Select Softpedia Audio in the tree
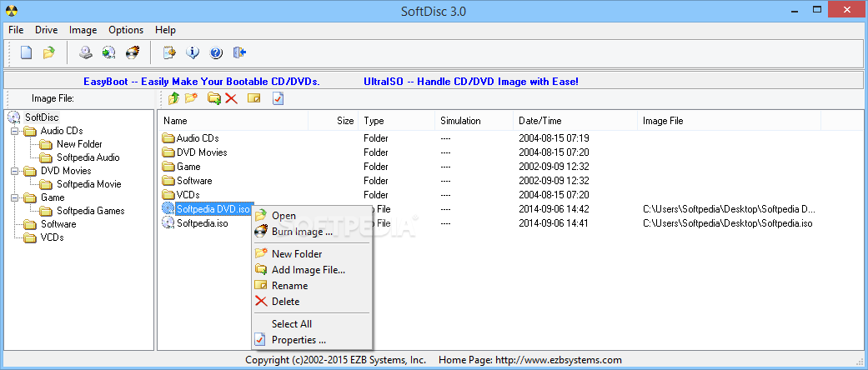This screenshot has width=868, height=370. (x=88, y=157)
